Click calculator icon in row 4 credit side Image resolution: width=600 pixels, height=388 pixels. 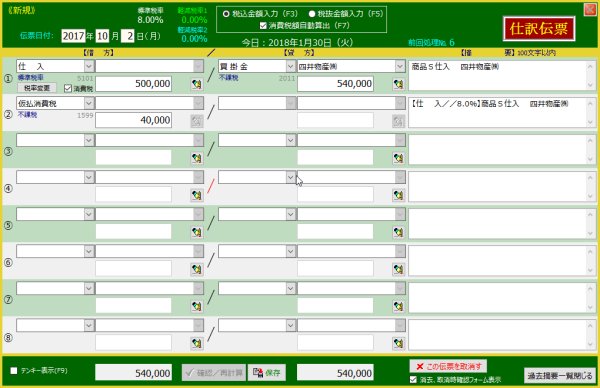click(398, 195)
